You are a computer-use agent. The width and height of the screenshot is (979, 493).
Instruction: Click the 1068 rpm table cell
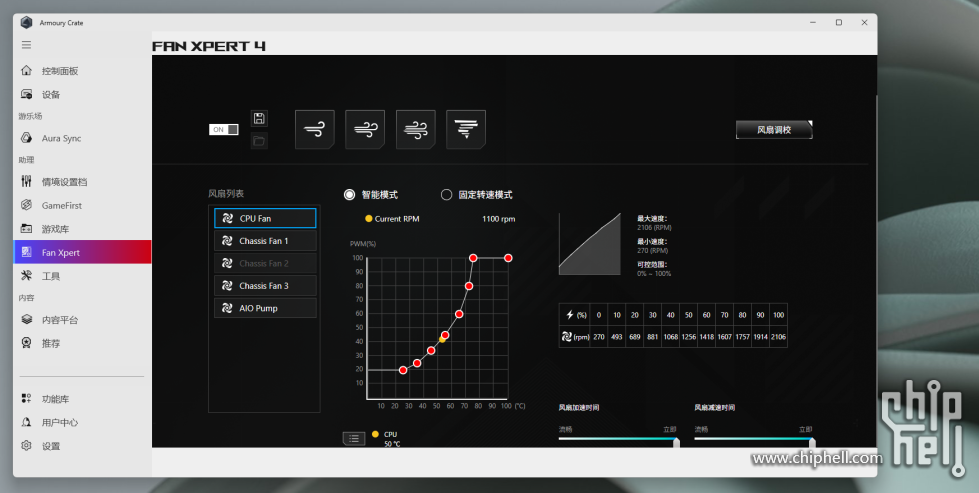pyautogui.click(x=671, y=337)
